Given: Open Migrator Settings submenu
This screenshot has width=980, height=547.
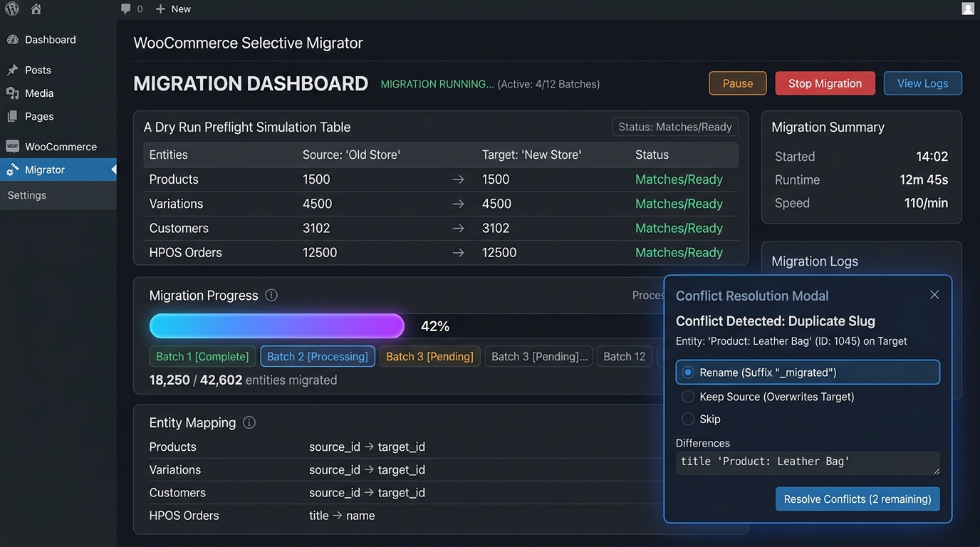Looking at the screenshot, I should click(27, 195).
